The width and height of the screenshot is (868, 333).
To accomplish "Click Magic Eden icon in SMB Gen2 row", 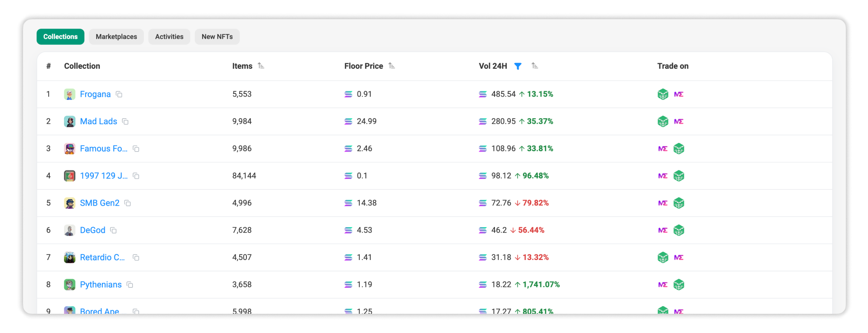I will 663,203.
